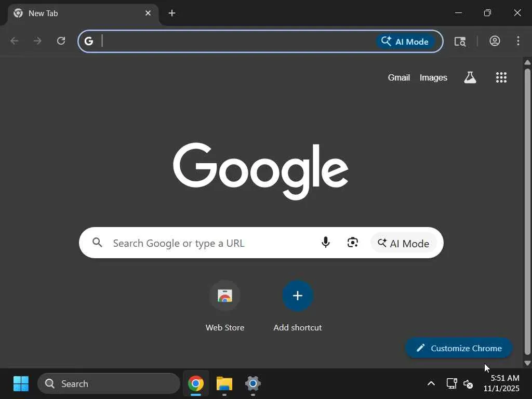Close the New Tab tab
Screen dimensions: 532x399
click(148, 13)
